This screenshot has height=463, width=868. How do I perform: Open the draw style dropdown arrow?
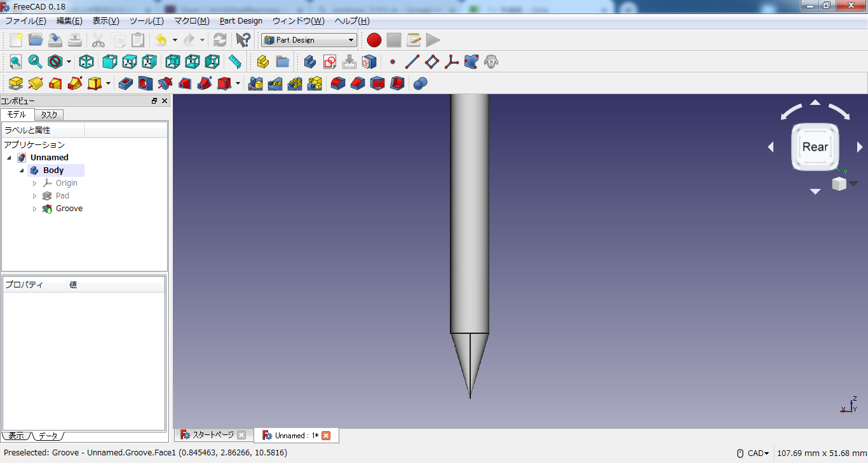(69, 62)
